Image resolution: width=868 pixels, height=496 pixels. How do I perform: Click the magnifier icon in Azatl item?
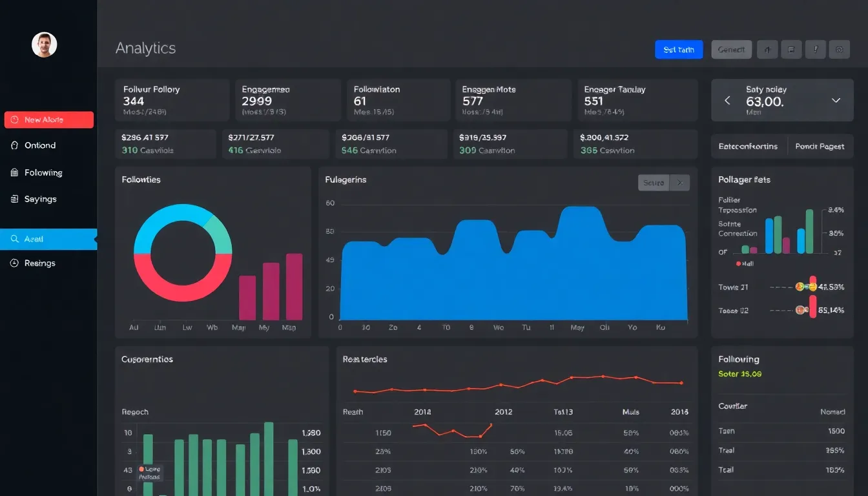click(x=15, y=239)
